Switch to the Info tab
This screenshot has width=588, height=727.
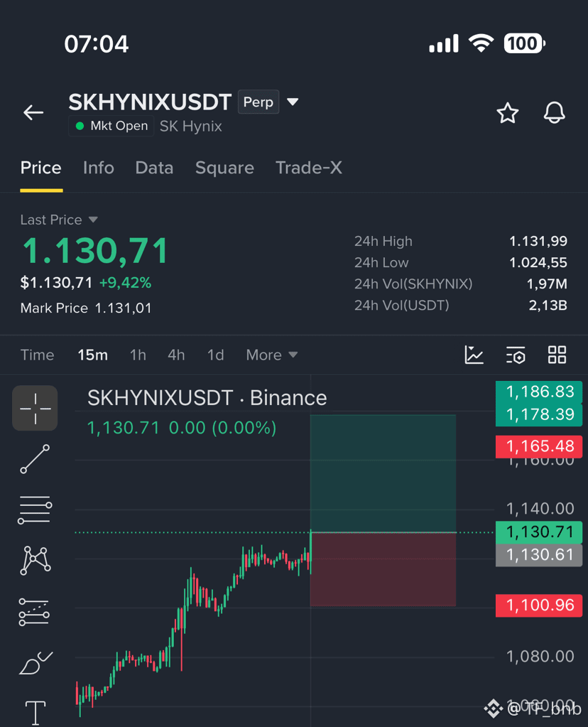(98, 168)
